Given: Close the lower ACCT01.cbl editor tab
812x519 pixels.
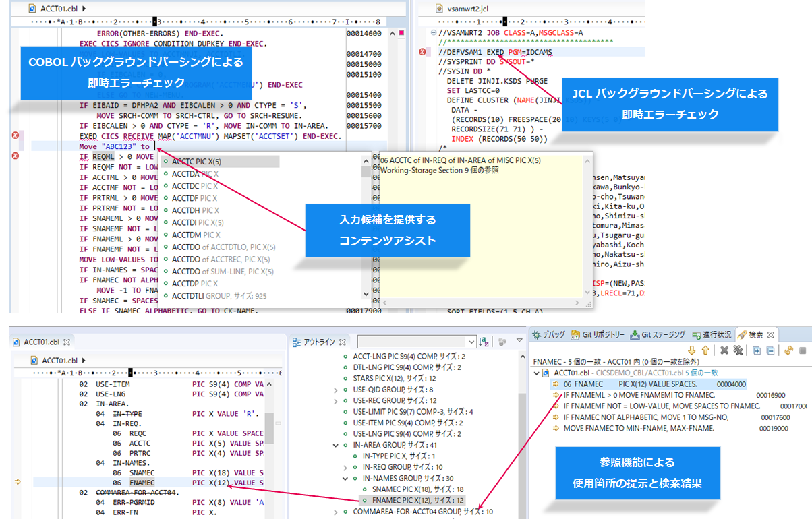Looking at the screenshot, I should (x=67, y=342).
